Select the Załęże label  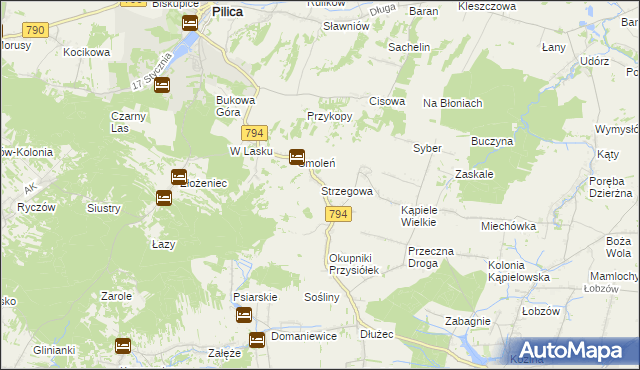[x=224, y=353]
